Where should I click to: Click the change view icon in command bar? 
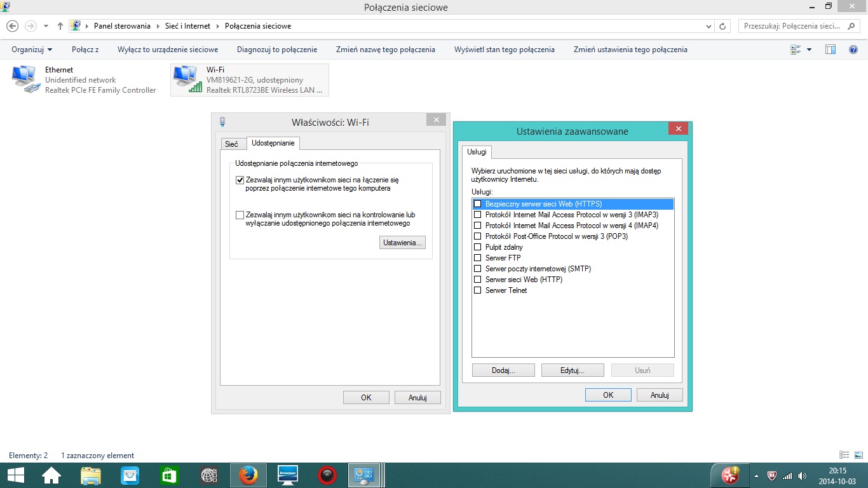[x=795, y=50]
